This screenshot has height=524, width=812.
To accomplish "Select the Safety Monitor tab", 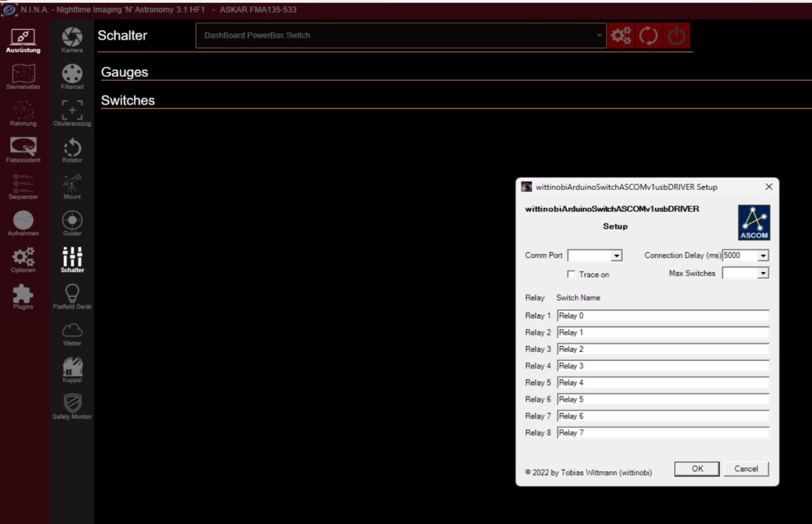I will pyautogui.click(x=72, y=407).
